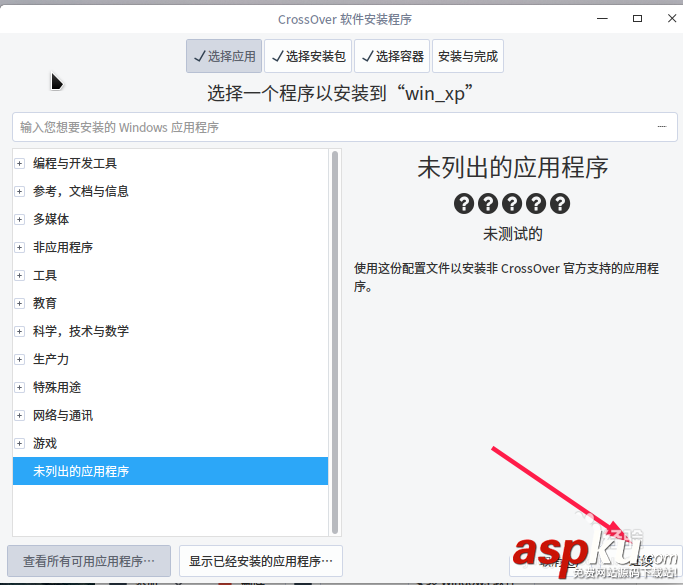Select the 教育 row text

pos(45,303)
